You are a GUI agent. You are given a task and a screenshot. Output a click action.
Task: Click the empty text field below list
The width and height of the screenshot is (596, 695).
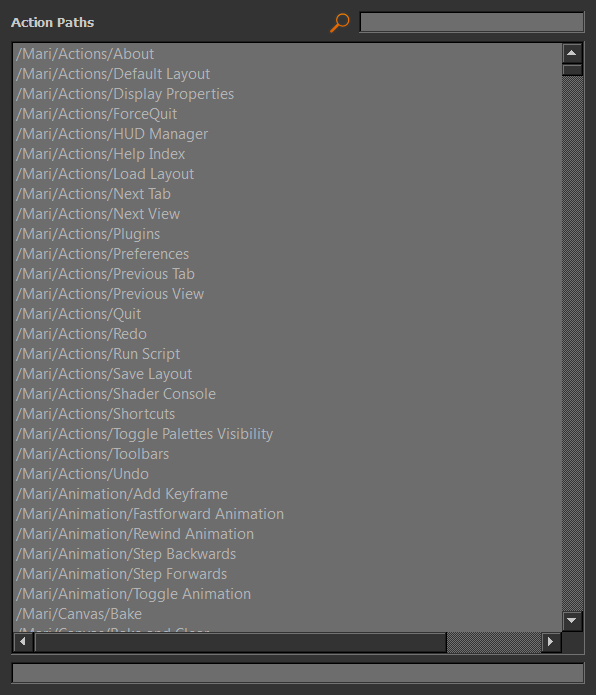tap(298, 673)
